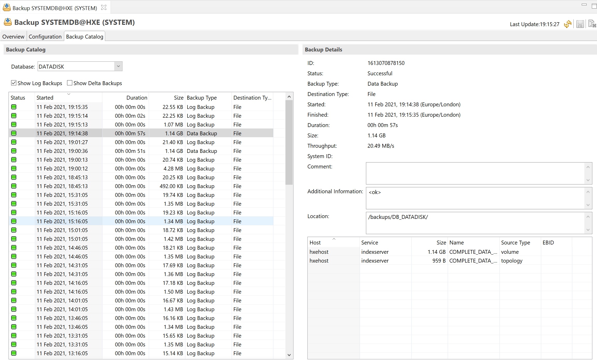Switch to the Overview tab

click(13, 36)
